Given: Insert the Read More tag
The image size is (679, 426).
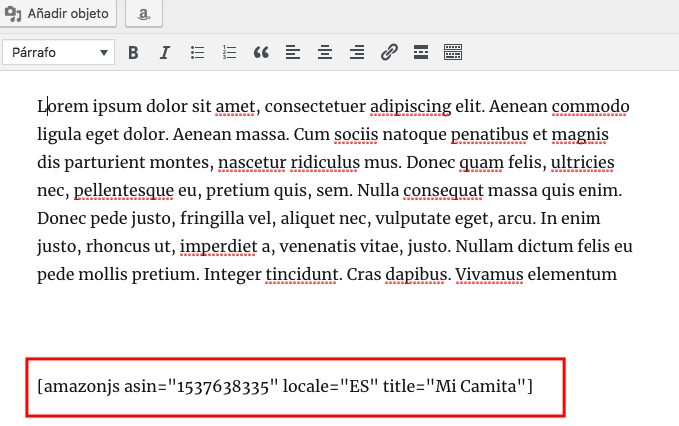Looking at the screenshot, I should 421,53.
